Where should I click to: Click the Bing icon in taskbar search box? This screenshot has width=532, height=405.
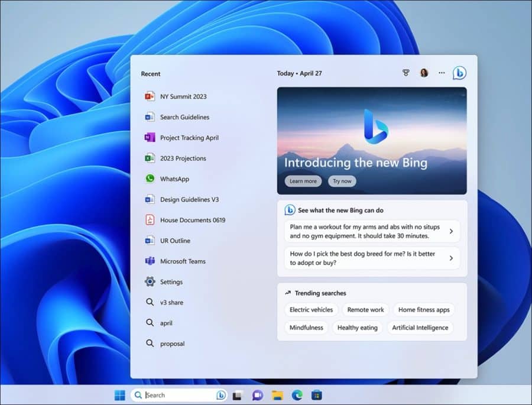tap(221, 395)
